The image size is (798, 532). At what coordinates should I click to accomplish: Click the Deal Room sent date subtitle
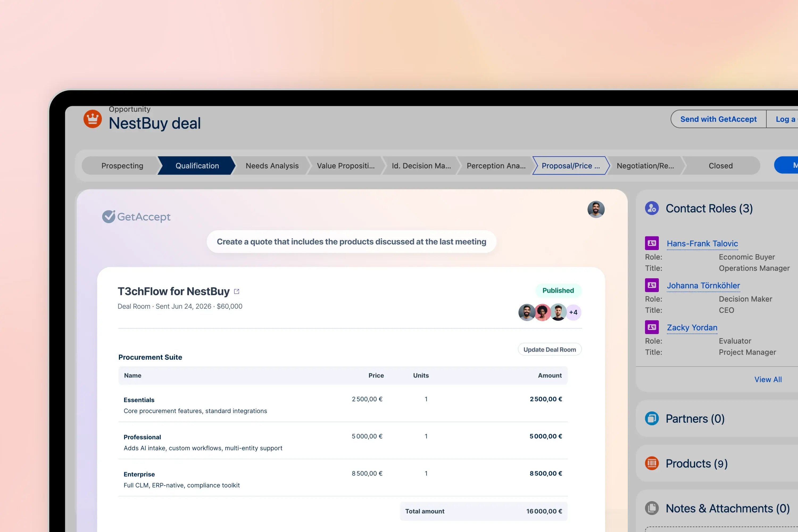(x=180, y=306)
